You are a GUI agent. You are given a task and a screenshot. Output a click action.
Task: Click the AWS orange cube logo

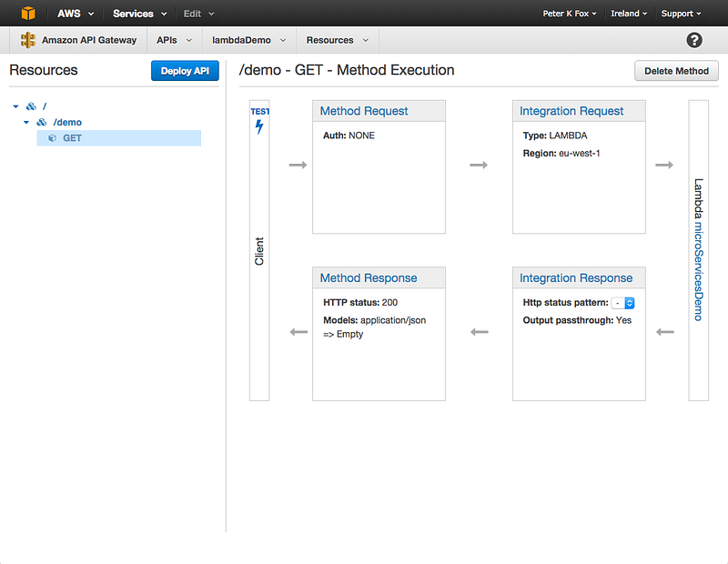pos(28,13)
